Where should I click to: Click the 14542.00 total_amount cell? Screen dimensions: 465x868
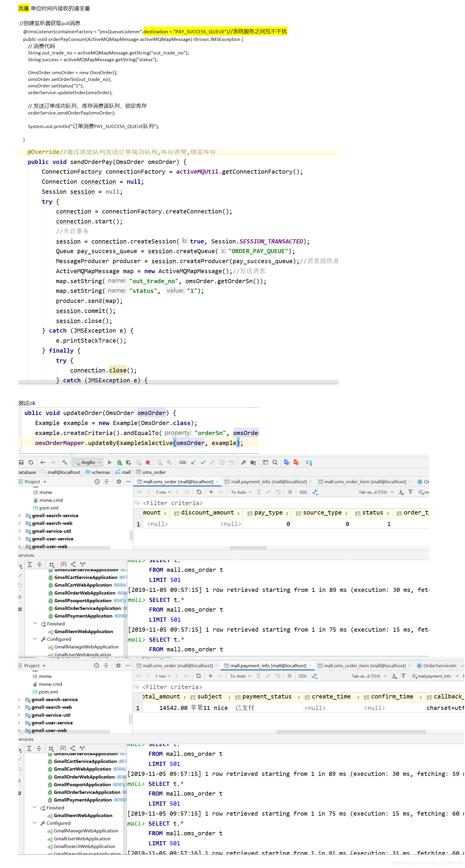(x=165, y=708)
